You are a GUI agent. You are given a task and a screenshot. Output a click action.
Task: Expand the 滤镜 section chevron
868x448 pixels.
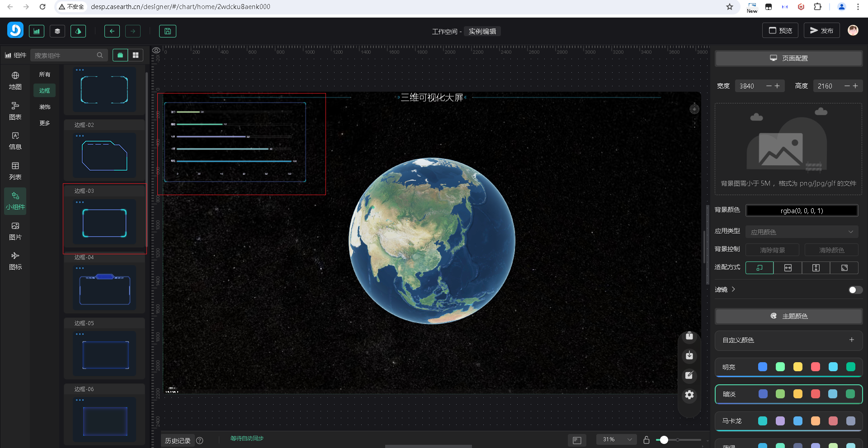733,289
